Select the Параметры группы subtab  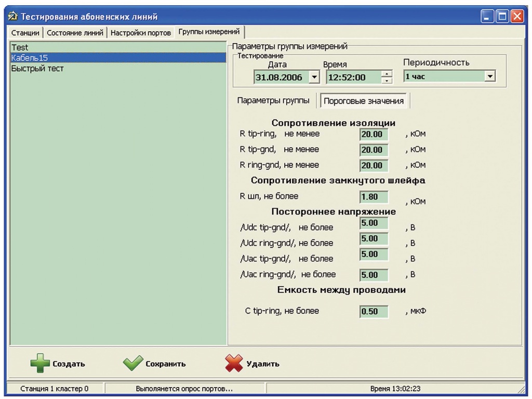(x=273, y=101)
